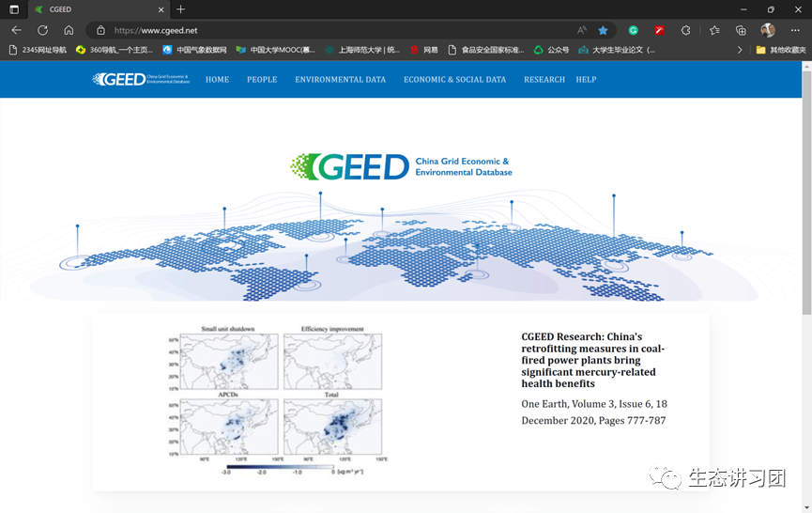
Task: Click the One Earth Volume 3 citation
Action: (594, 412)
